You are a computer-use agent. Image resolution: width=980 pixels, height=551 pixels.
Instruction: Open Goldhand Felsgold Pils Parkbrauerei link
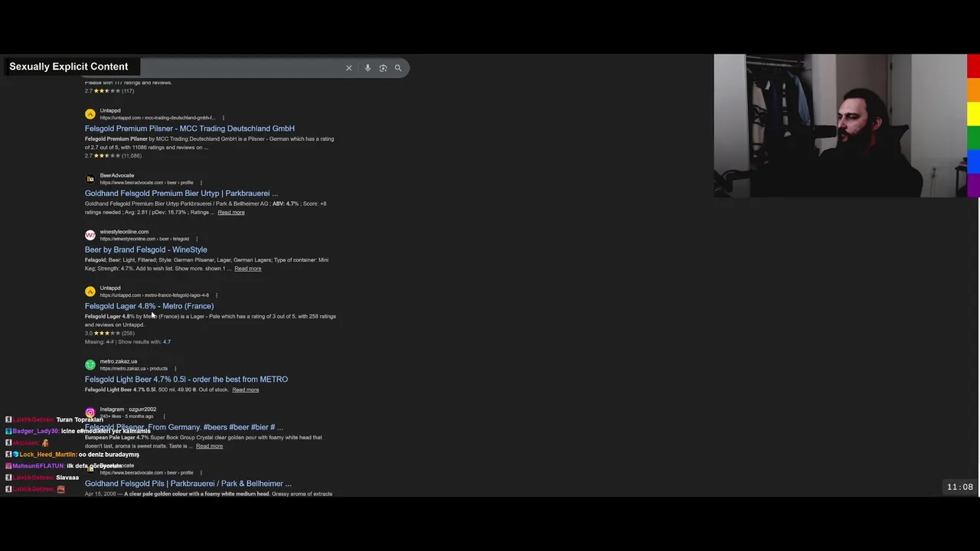[x=188, y=484]
